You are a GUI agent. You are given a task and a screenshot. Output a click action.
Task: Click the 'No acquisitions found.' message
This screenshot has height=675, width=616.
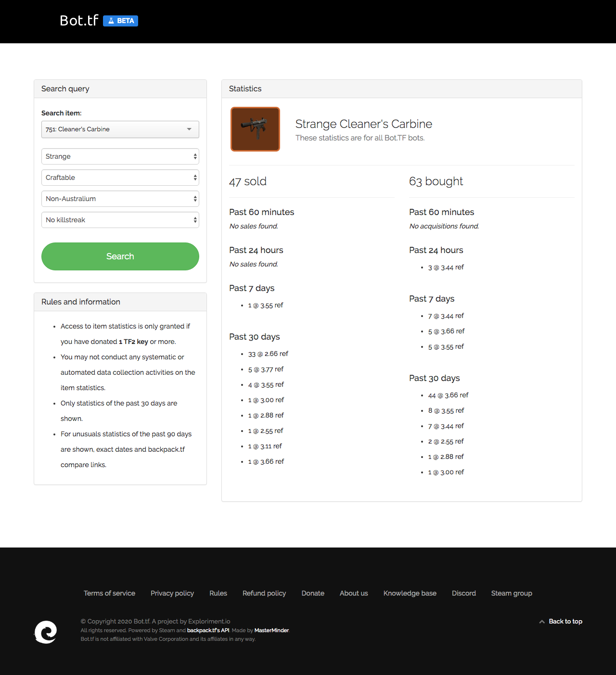[x=444, y=226]
